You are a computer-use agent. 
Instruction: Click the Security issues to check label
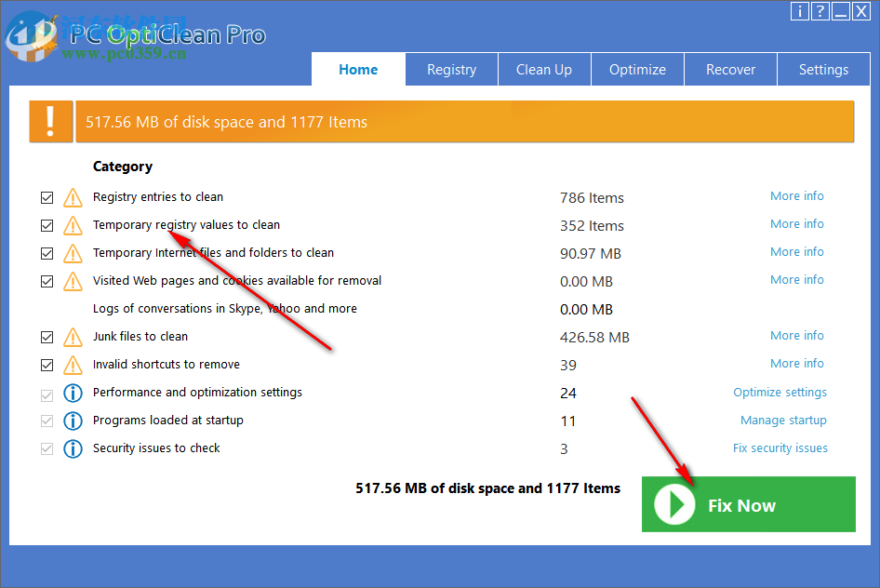click(156, 448)
